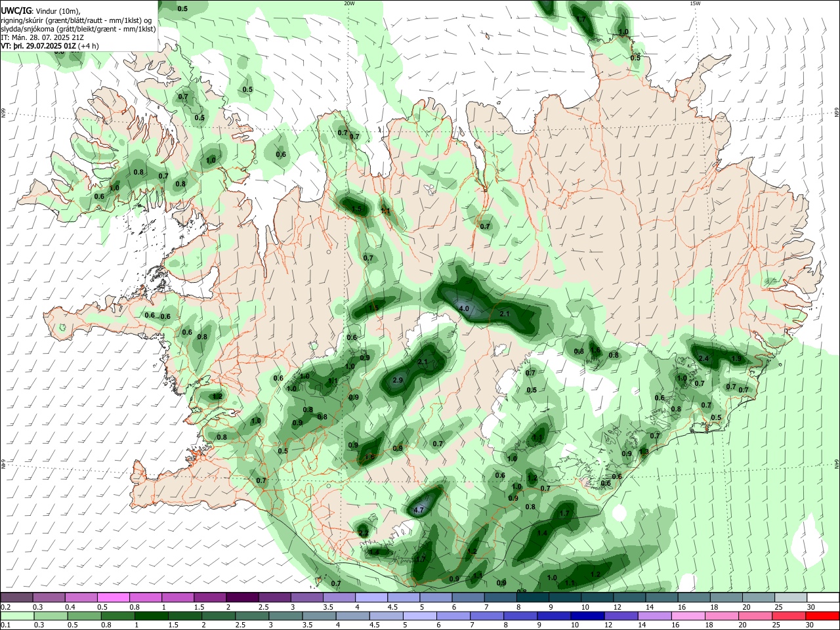Click the '20W' longitude label
The image size is (840, 630).
click(x=349, y=3)
